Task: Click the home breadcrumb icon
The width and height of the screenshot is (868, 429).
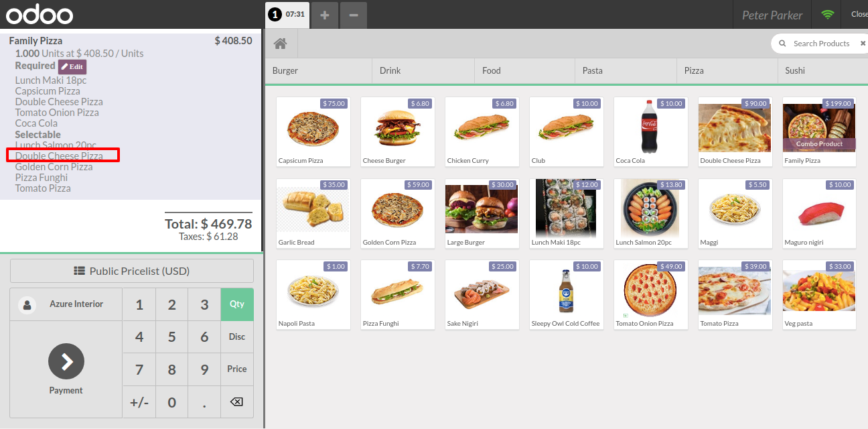Action: (x=281, y=44)
